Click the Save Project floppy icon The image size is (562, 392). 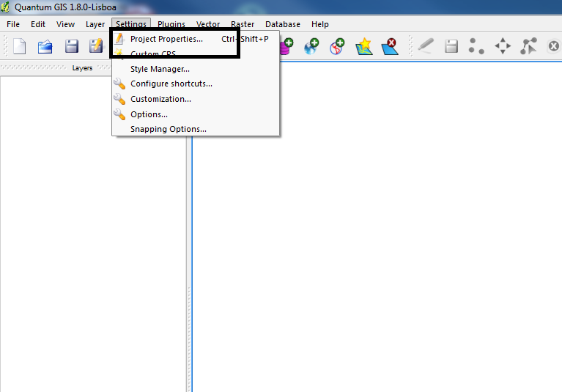(72, 46)
